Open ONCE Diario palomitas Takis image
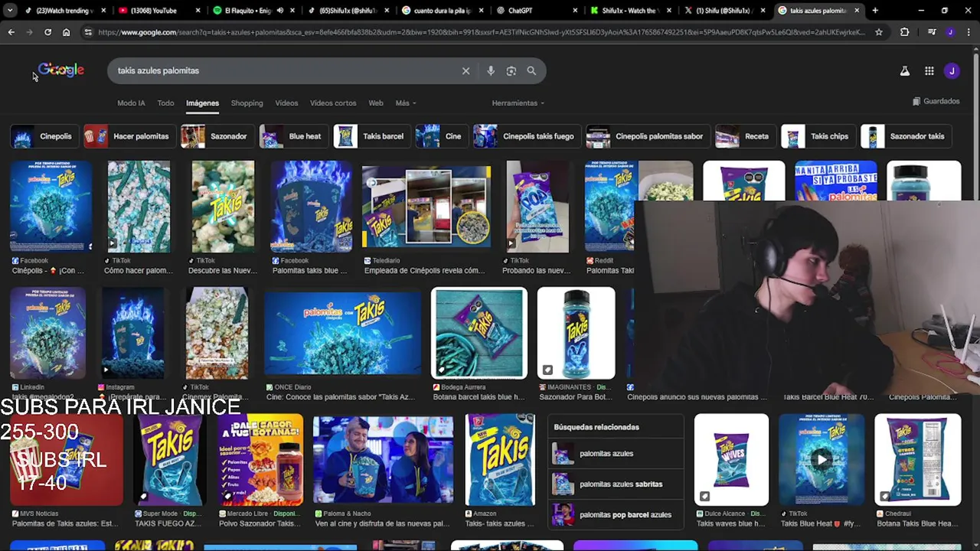Image resolution: width=980 pixels, height=551 pixels. [342, 333]
